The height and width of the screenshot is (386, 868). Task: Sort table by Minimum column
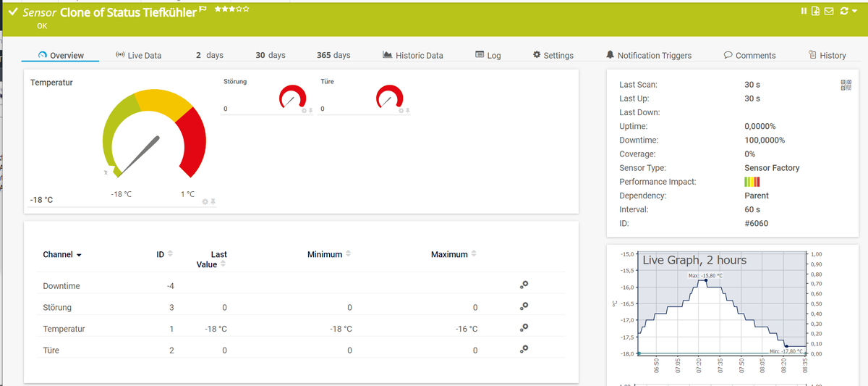point(329,254)
